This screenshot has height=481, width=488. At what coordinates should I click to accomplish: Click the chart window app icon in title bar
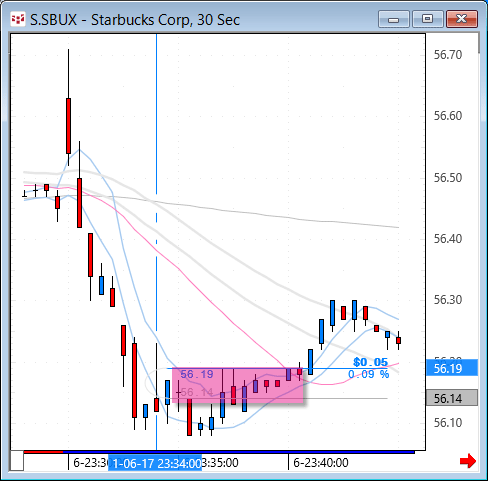[x=17, y=20]
